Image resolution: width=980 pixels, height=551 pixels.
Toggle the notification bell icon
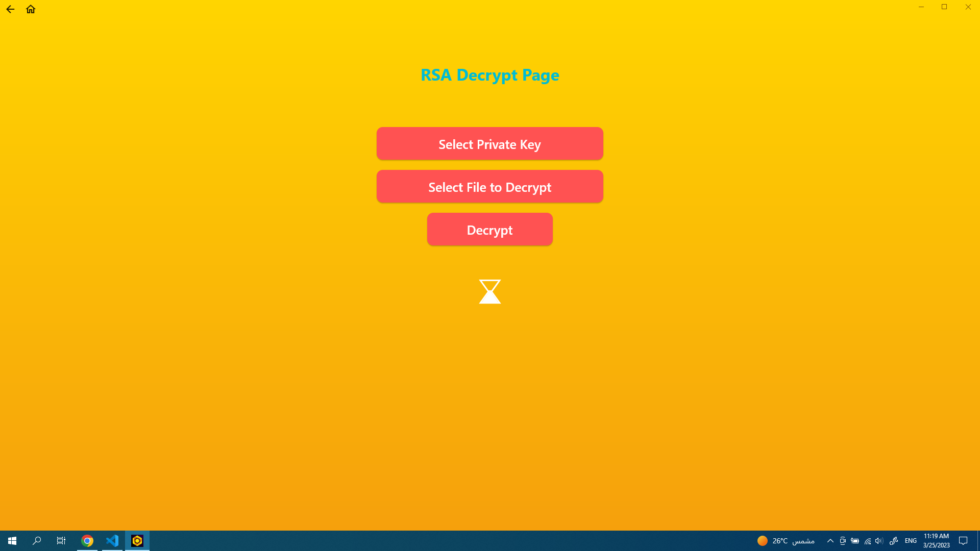(x=964, y=541)
